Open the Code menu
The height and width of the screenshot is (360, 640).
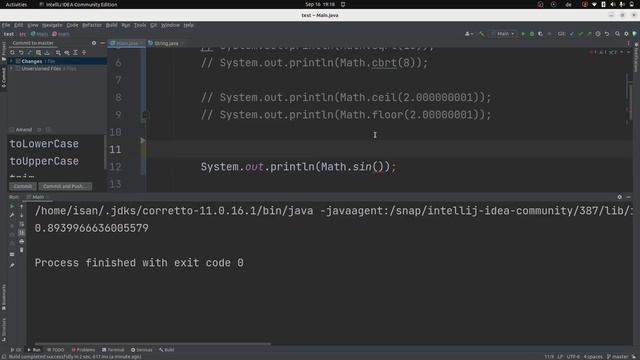[x=72, y=25]
